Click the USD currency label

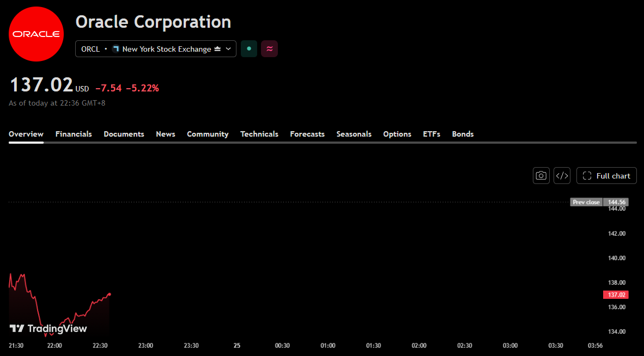(82, 89)
